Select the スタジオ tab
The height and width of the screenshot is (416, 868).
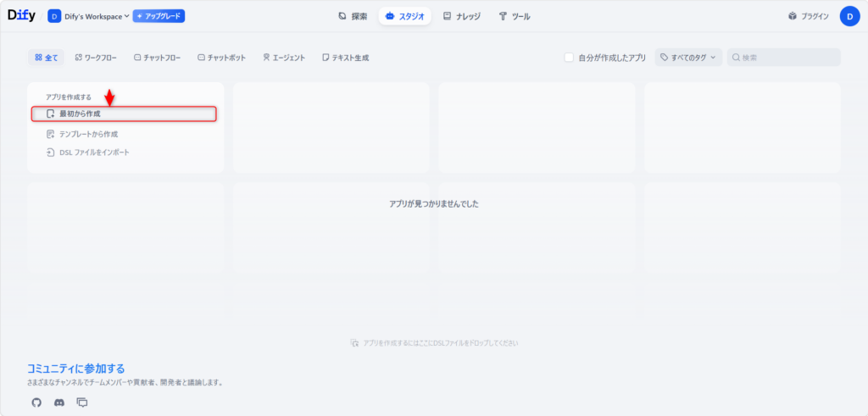pyautogui.click(x=404, y=16)
